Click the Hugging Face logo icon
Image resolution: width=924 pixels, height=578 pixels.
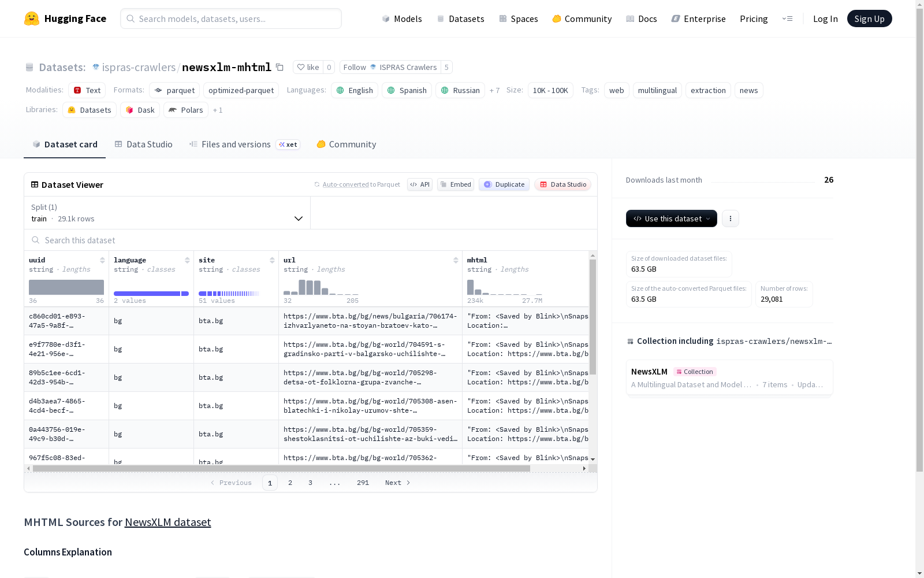click(x=32, y=18)
